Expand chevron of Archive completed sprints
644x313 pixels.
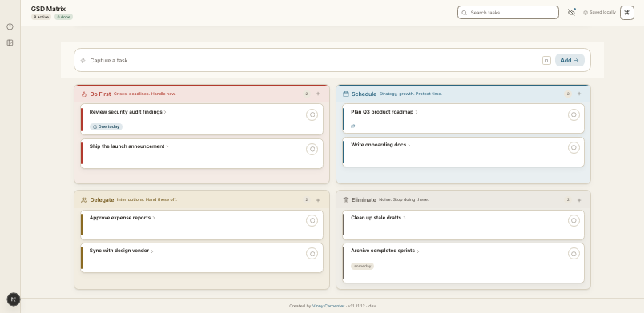pos(418,251)
